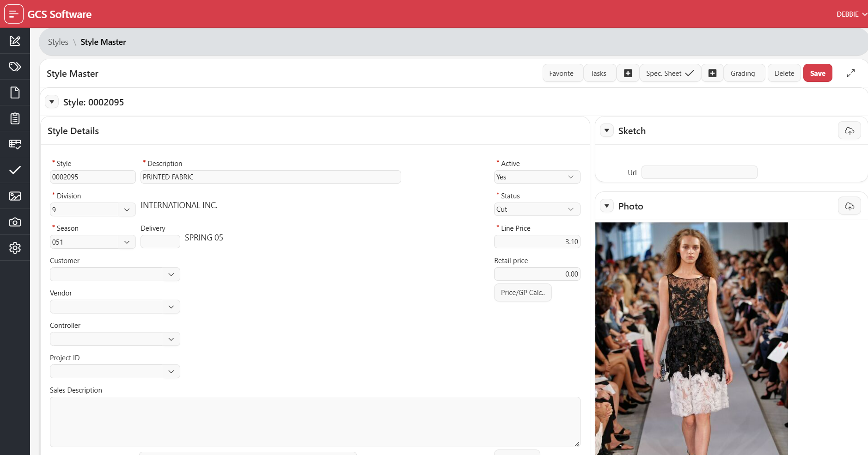Image resolution: width=868 pixels, height=455 pixels.
Task: Click the SPRING 05 season name
Action: 204,238
